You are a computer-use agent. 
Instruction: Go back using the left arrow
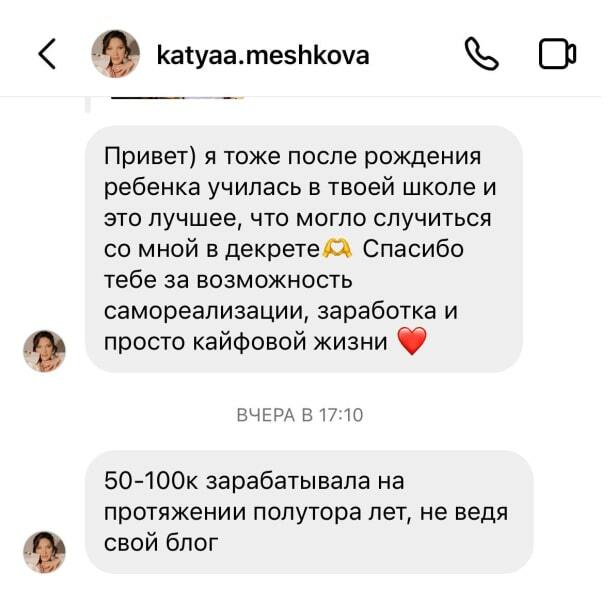tap(47, 54)
